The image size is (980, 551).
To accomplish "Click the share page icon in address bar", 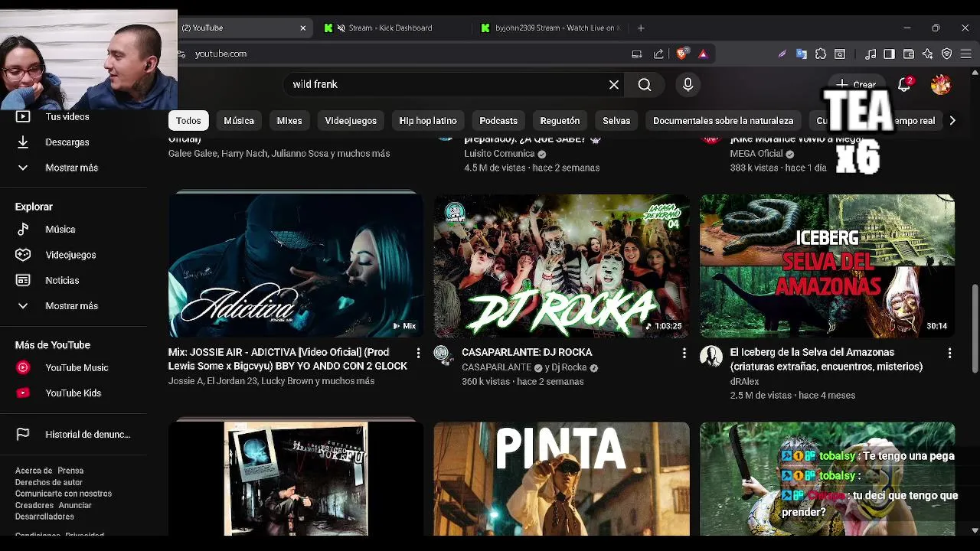I will point(658,54).
